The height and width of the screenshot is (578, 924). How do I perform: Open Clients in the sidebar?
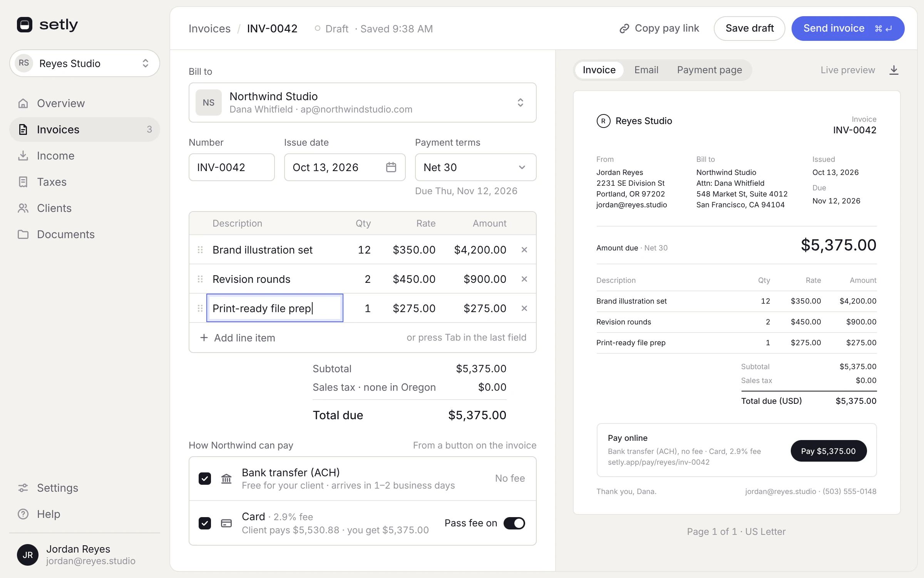(x=85, y=208)
